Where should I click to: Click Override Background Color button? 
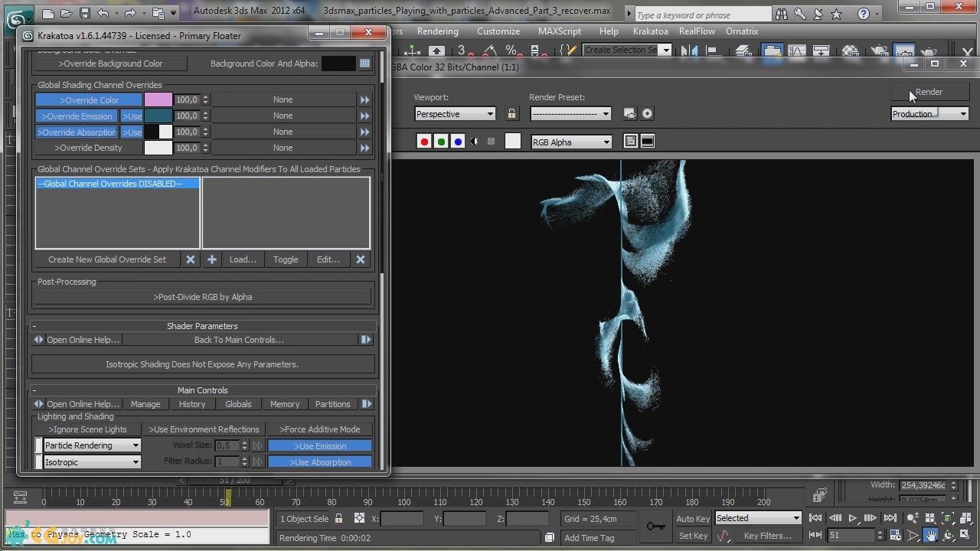click(x=110, y=64)
